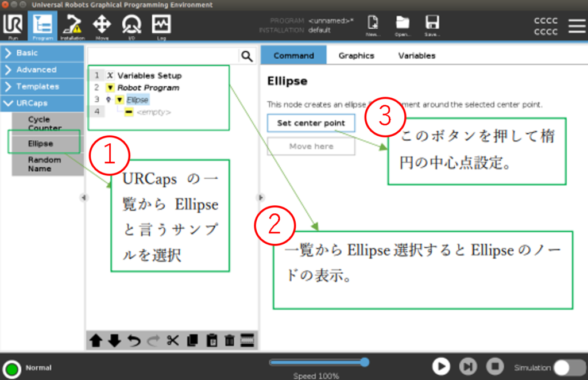This screenshot has height=380, width=588.
Task: Delete the selected program node
Action: pyautogui.click(x=230, y=340)
